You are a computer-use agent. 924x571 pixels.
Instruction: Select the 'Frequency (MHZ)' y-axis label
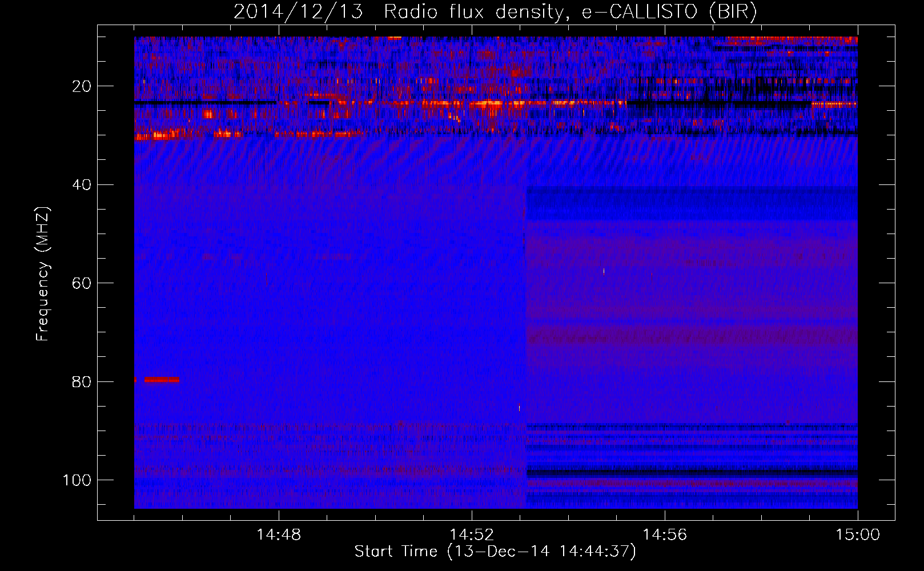tap(43, 274)
